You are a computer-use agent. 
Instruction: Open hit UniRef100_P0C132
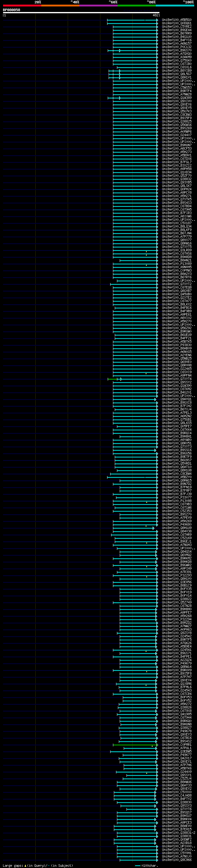pyautogui.click(x=176, y=47)
